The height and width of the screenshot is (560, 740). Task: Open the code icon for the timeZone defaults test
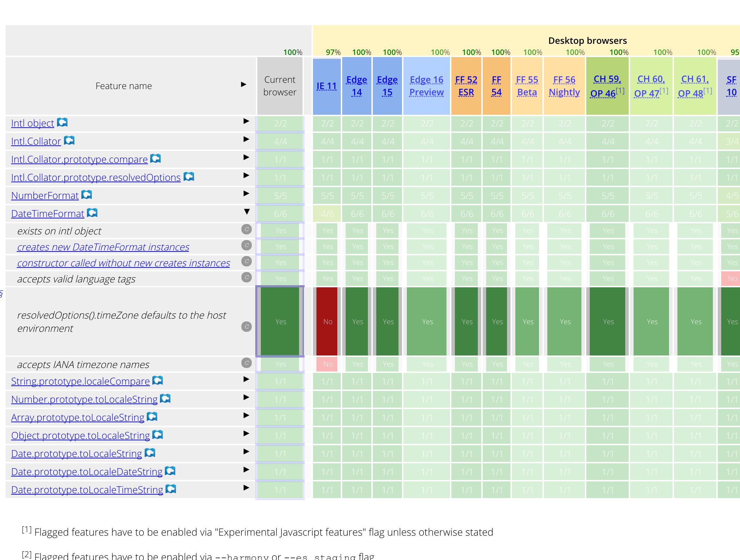[x=246, y=327]
